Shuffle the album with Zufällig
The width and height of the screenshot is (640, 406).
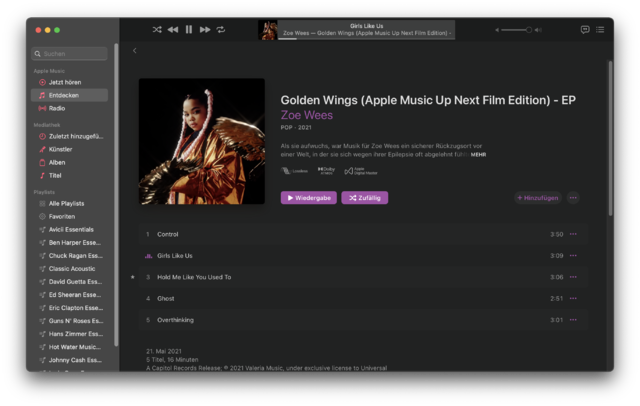pos(364,198)
